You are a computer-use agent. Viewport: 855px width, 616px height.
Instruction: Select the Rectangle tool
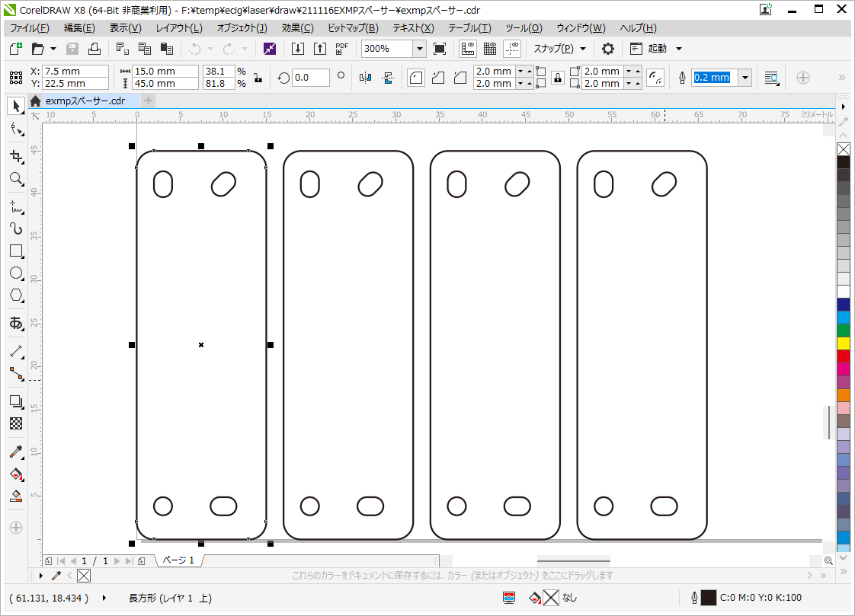pos(15,251)
